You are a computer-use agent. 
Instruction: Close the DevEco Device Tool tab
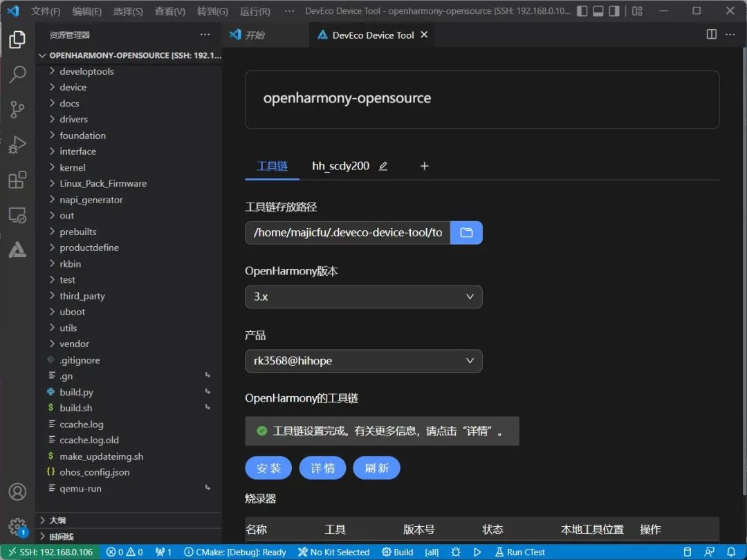pyautogui.click(x=424, y=35)
